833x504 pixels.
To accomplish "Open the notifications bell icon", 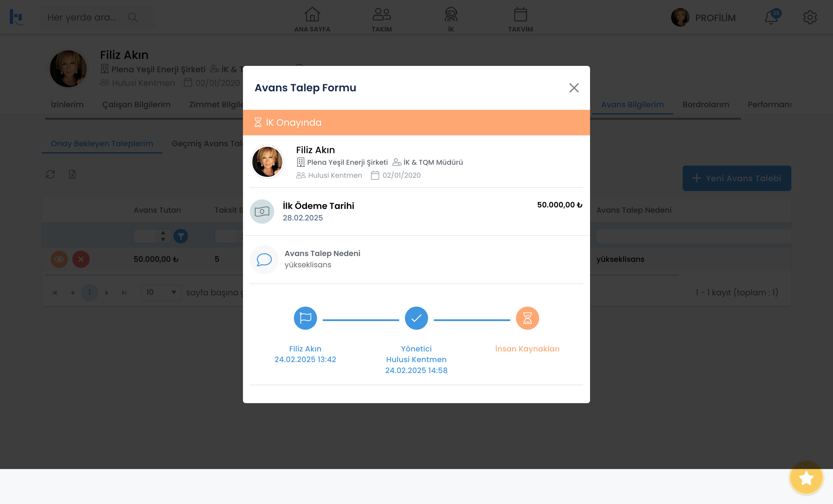I will click(771, 17).
